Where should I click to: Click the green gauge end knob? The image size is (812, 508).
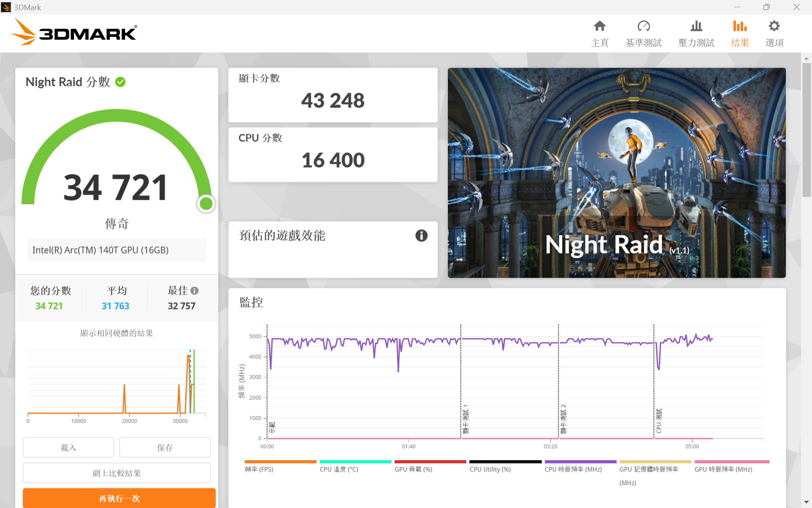coord(206,204)
